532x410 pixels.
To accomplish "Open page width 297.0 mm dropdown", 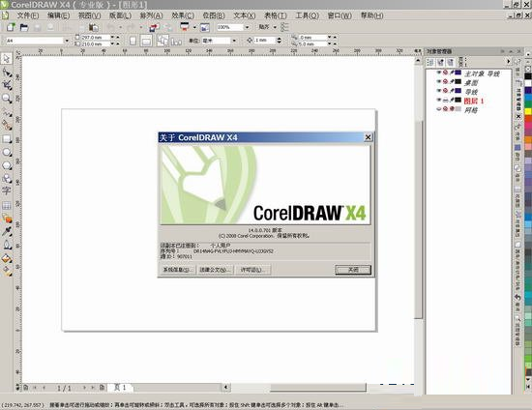I will 112,38.
